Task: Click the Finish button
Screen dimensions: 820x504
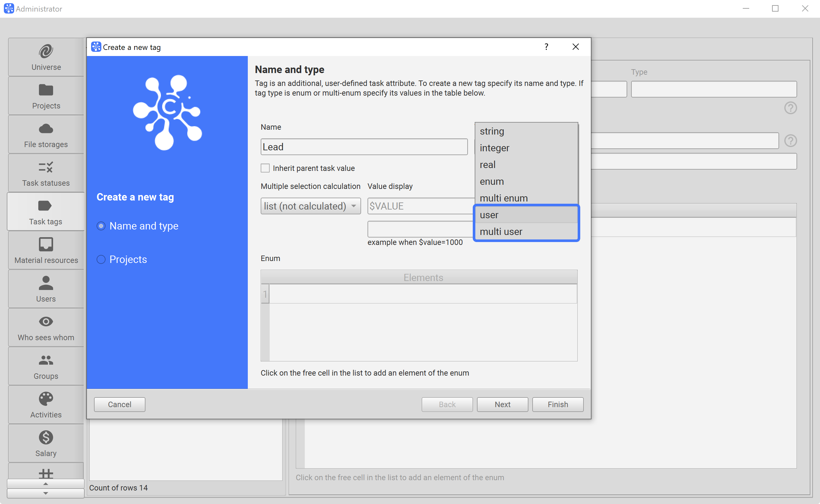Action: coord(558,404)
